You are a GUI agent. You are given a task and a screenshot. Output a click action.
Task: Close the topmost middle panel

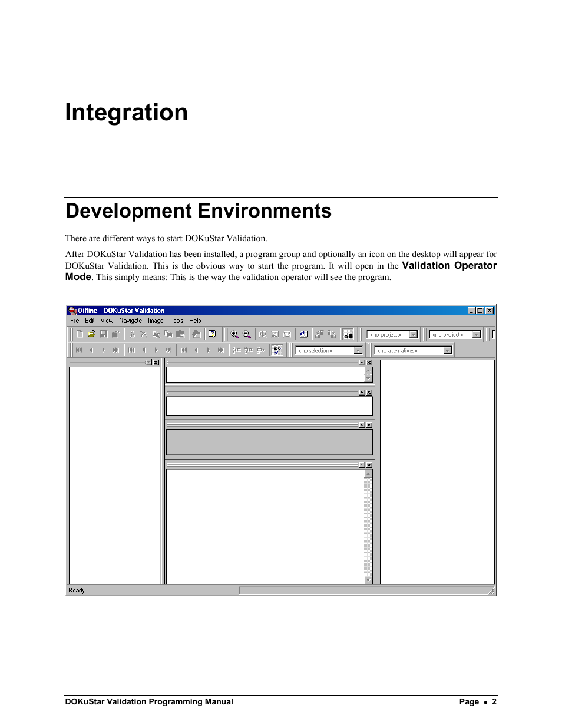coord(369,363)
